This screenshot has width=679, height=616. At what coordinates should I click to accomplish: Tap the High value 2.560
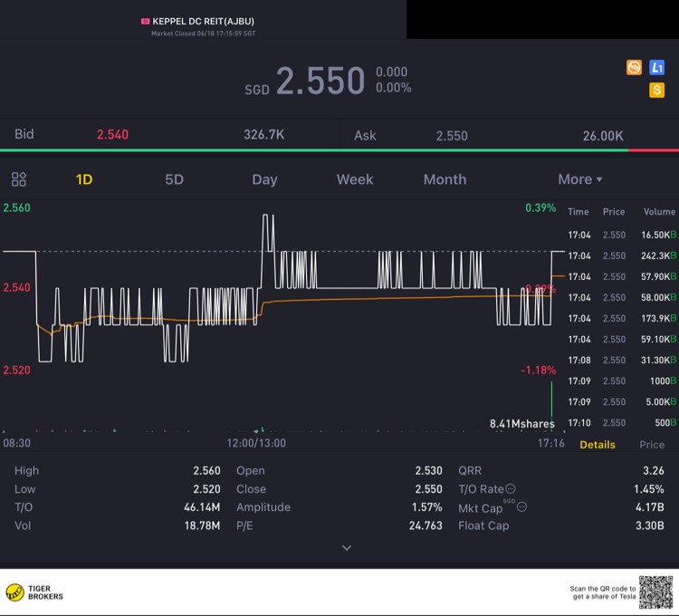coord(206,470)
